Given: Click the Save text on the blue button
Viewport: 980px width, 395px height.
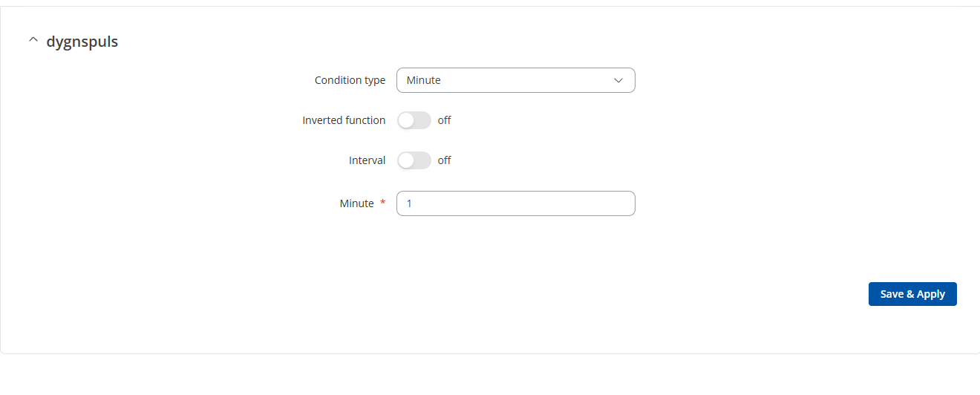Looking at the screenshot, I should pos(892,294).
